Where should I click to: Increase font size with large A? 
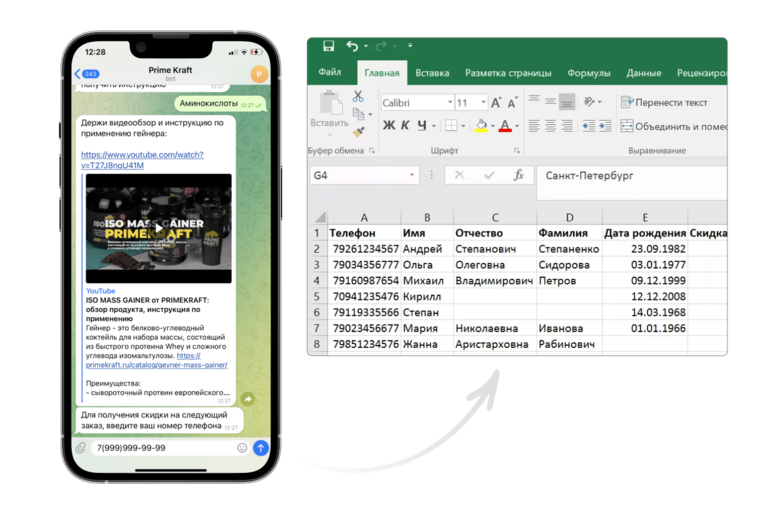click(x=495, y=102)
